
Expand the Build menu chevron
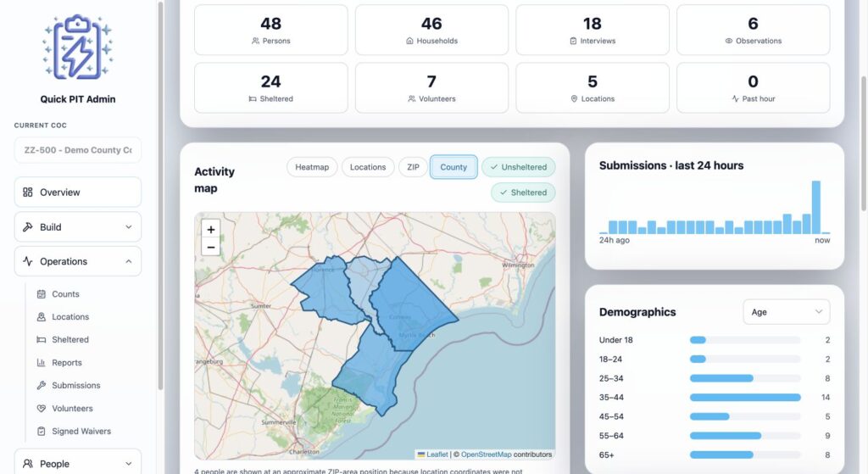129,227
